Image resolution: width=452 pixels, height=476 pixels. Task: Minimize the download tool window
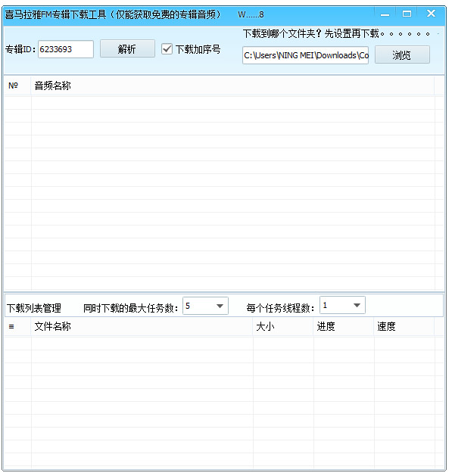pos(385,14)
